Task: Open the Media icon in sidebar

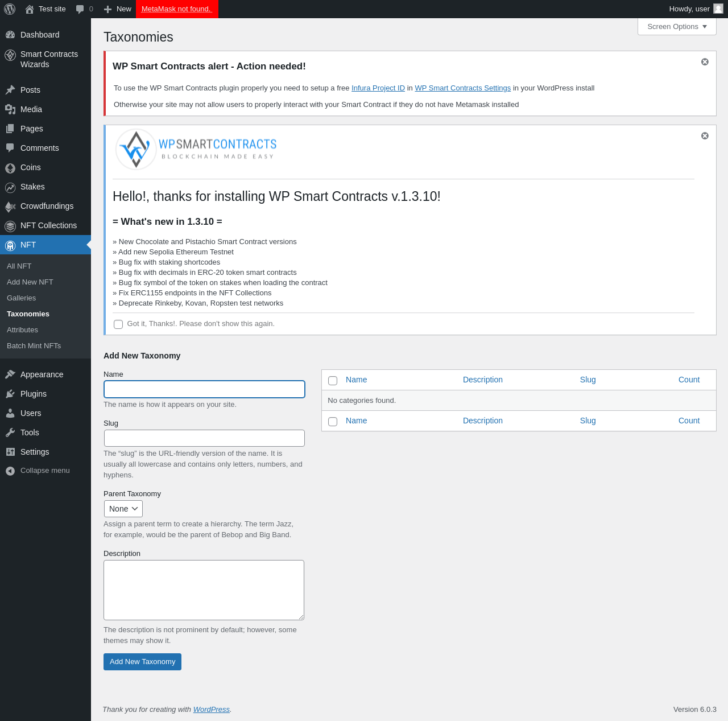Action: (10, 109)
